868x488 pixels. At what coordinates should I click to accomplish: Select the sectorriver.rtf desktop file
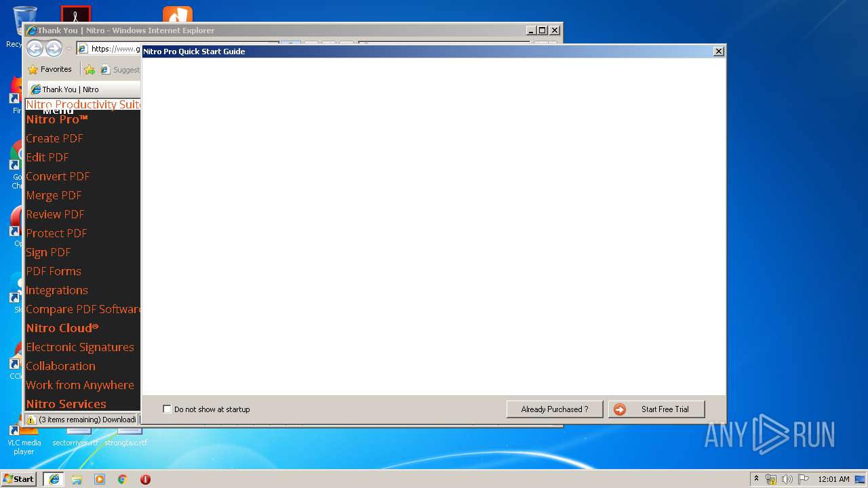[x=75, y=439]
